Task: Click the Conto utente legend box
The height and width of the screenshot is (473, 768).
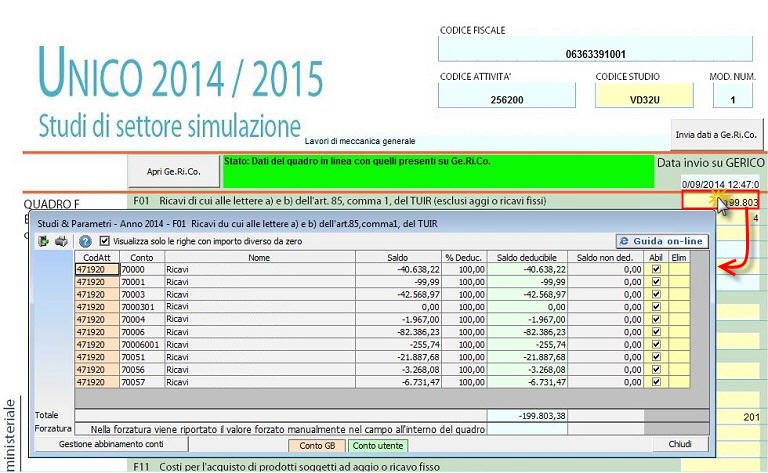Action: pos(378,446)
